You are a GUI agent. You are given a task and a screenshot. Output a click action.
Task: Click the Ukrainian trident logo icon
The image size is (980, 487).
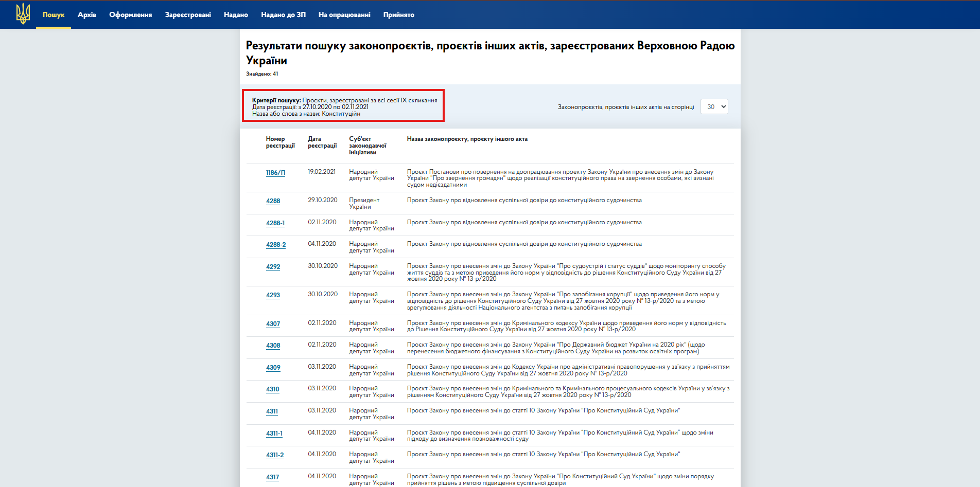coord(23,14)
